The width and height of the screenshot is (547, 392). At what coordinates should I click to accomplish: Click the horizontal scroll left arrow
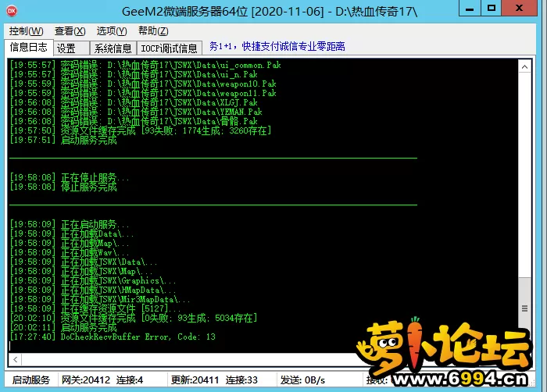[15, 359]
